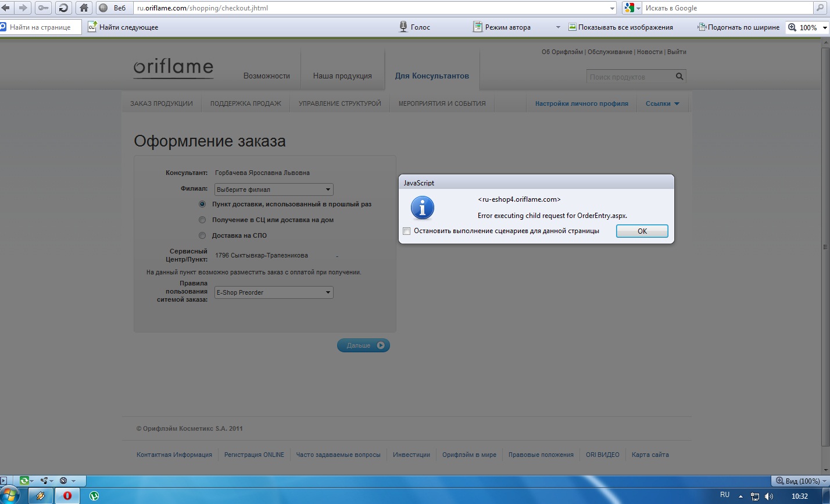The width and height of the screenshot is (830, 504).
Task: Select Пункт доставки, использованный в прошлый раз
Action: (x=202, y=204)
